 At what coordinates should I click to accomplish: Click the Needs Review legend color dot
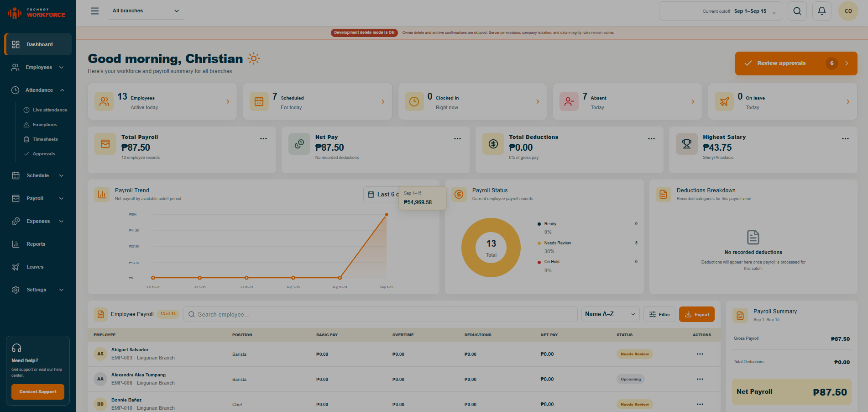tap(539, 243)
